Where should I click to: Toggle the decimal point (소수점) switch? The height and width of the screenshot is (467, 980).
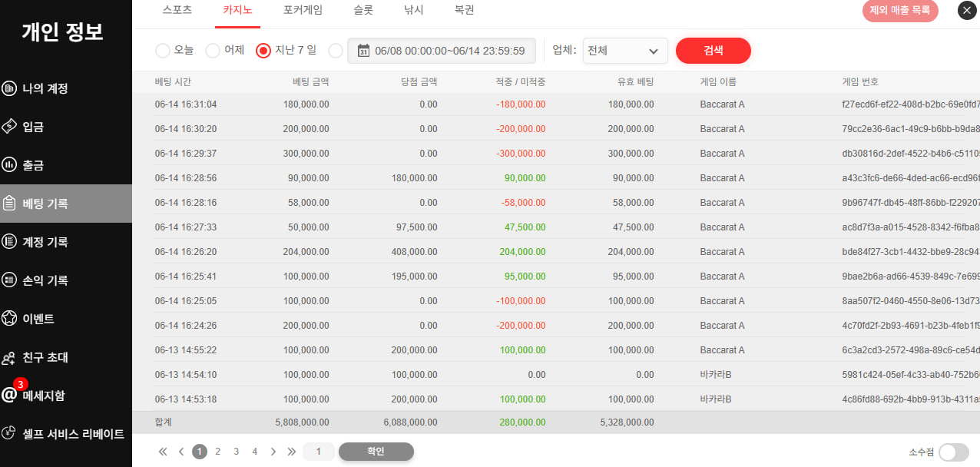[953, 452]
